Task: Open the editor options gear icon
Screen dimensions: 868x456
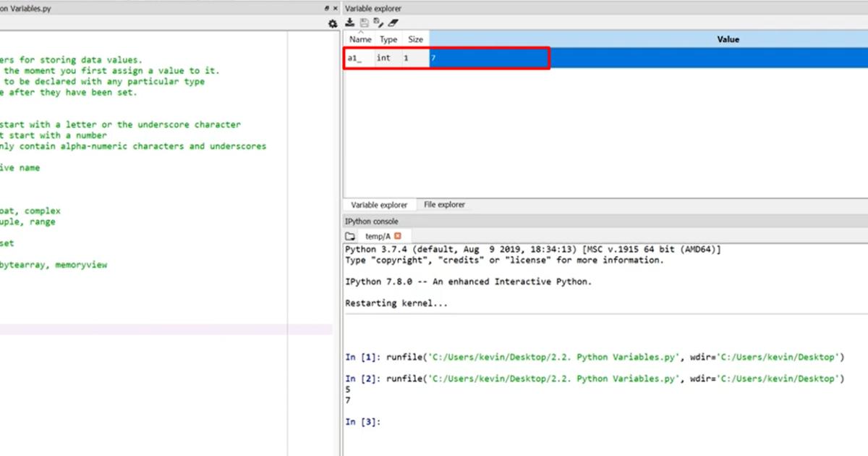Action: pos(332,23)
